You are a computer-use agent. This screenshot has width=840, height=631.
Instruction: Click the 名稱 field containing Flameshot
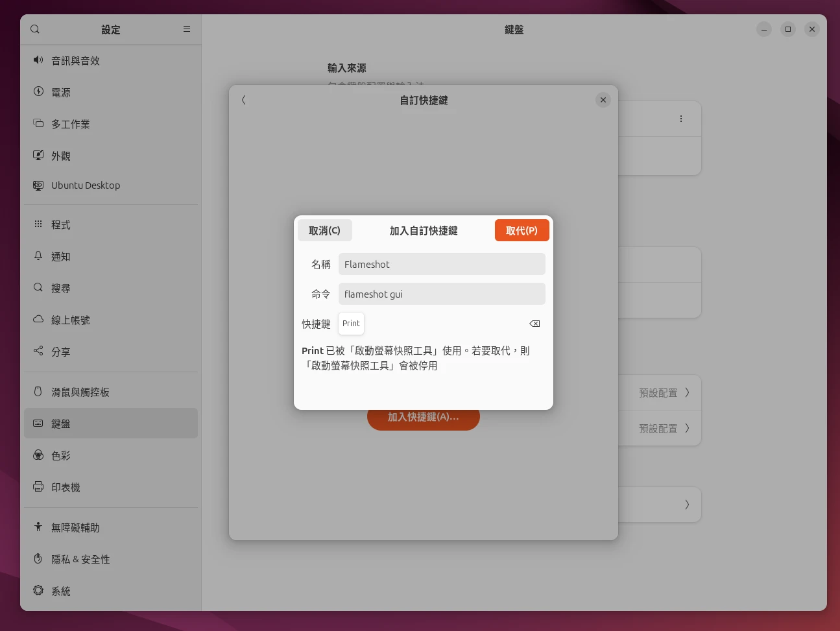(x=441, y=265)
